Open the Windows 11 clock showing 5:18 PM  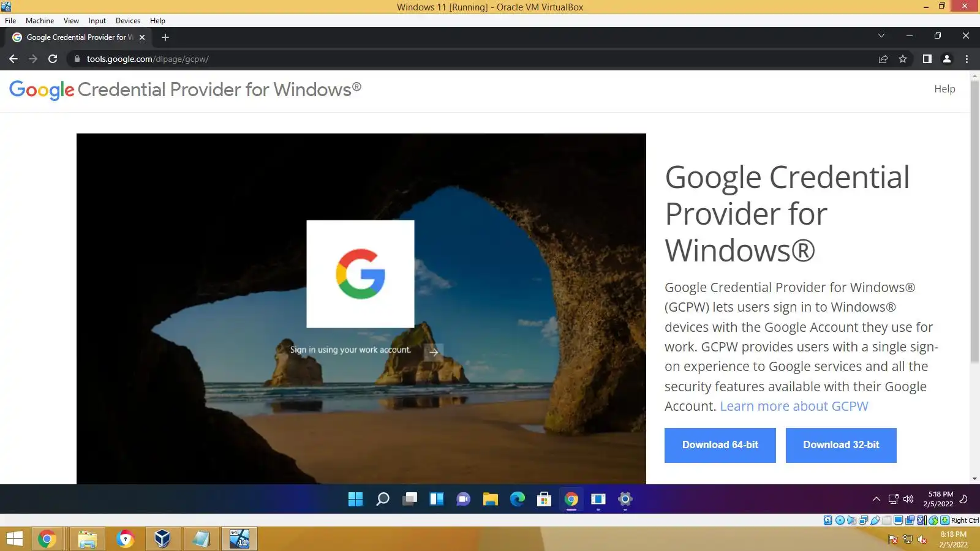pyautogui.click(x=938, y=499)
